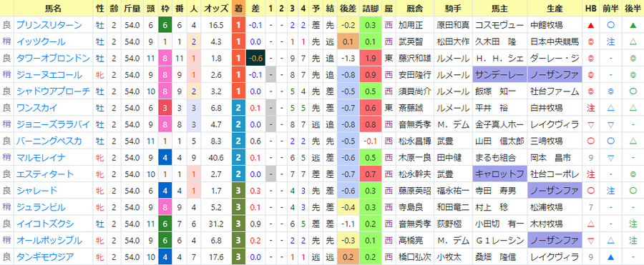The image size is (644, 265).
Task: Click trainer 須貝尚介
Action: (414, 91)
